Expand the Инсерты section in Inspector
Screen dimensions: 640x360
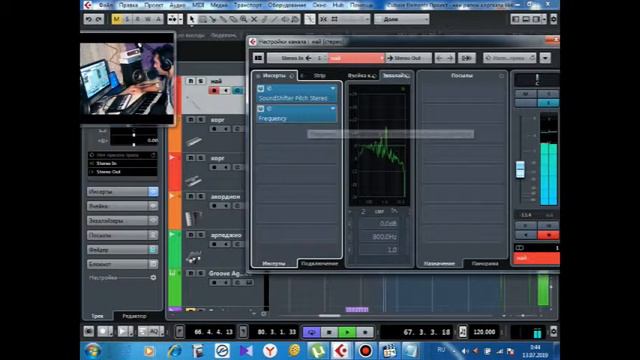pos(122,191)
